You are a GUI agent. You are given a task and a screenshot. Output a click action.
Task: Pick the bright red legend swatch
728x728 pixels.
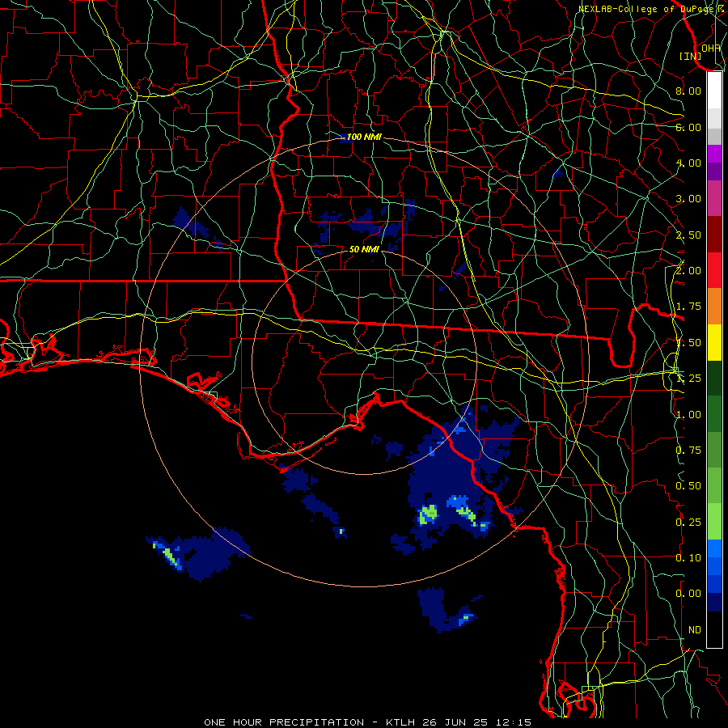[x=714, y=270]
